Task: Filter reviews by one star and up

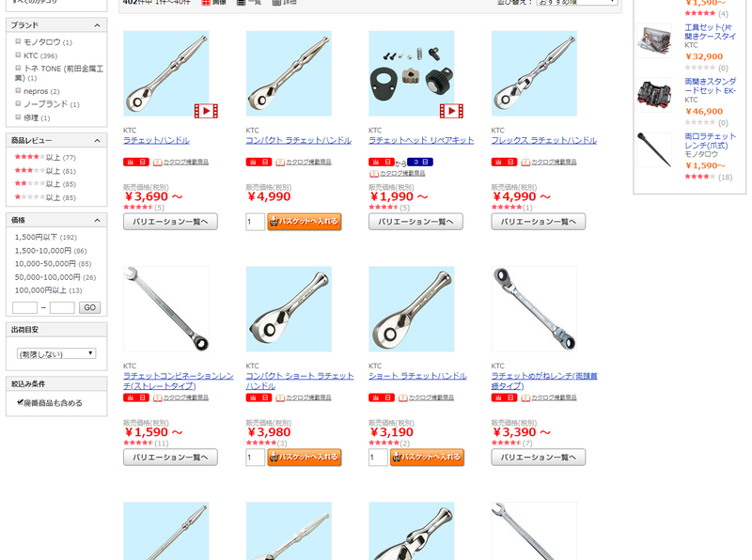Action: click(45, 197)
